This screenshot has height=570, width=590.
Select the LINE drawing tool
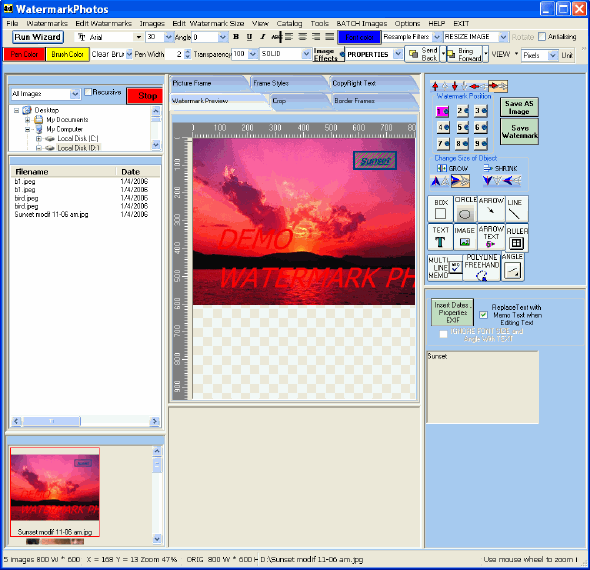coord(516,209)
